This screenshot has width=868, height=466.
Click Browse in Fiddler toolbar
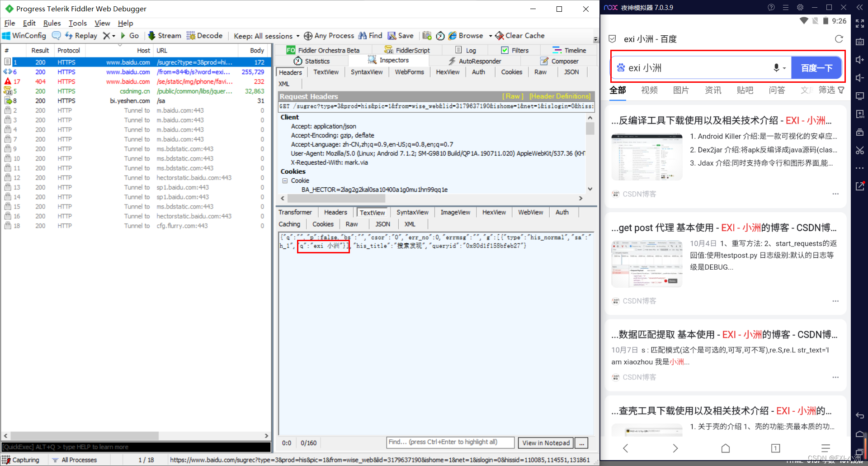point(466,36)
